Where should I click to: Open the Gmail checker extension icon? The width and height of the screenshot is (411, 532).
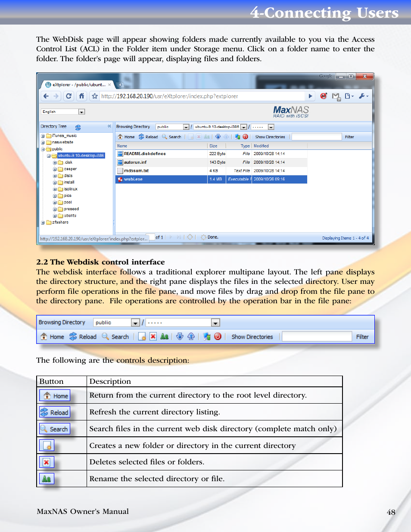pos(336,96)
